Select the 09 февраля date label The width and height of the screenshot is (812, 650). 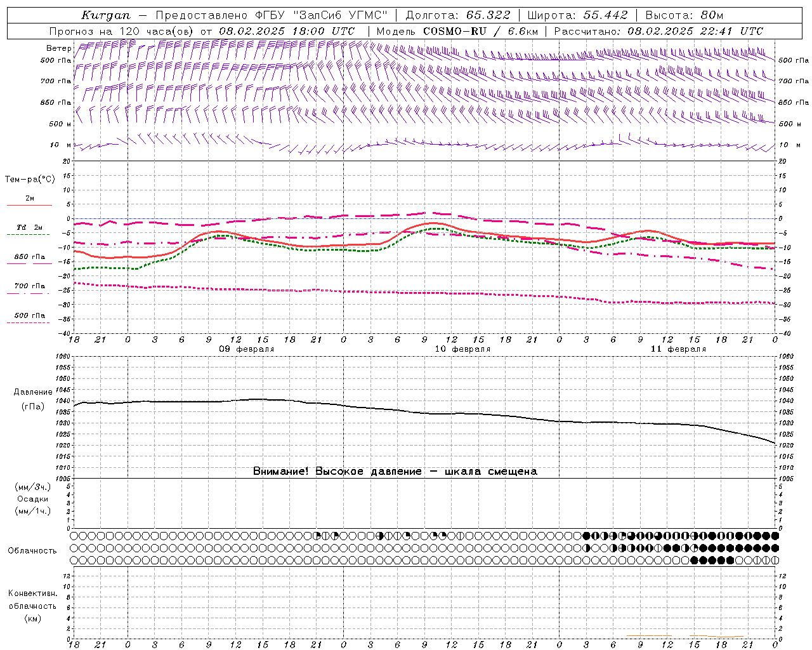pyautogui.click(x=247, y=349)
